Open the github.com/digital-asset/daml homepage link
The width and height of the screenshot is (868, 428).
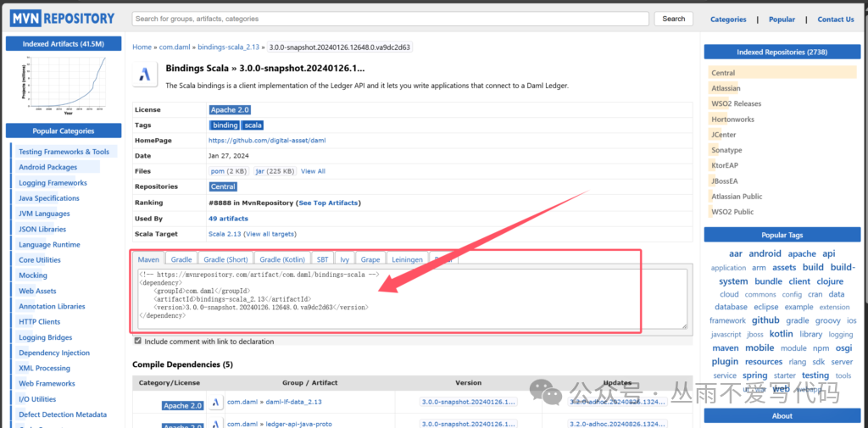pyautogui.click(x=267, y=141)
